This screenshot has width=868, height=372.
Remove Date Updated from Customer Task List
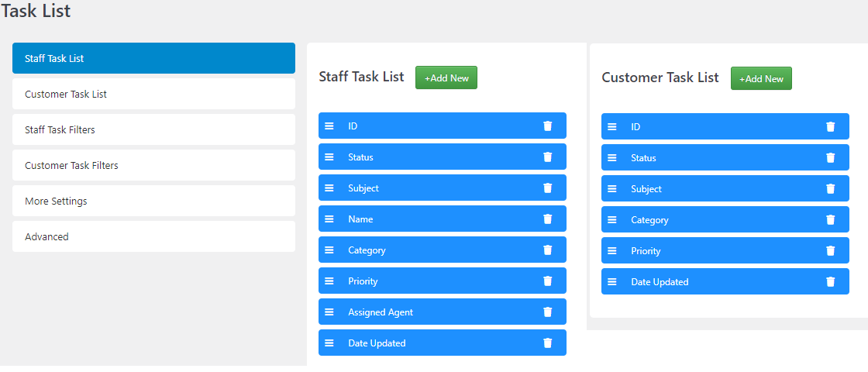(x=830, y=281)
